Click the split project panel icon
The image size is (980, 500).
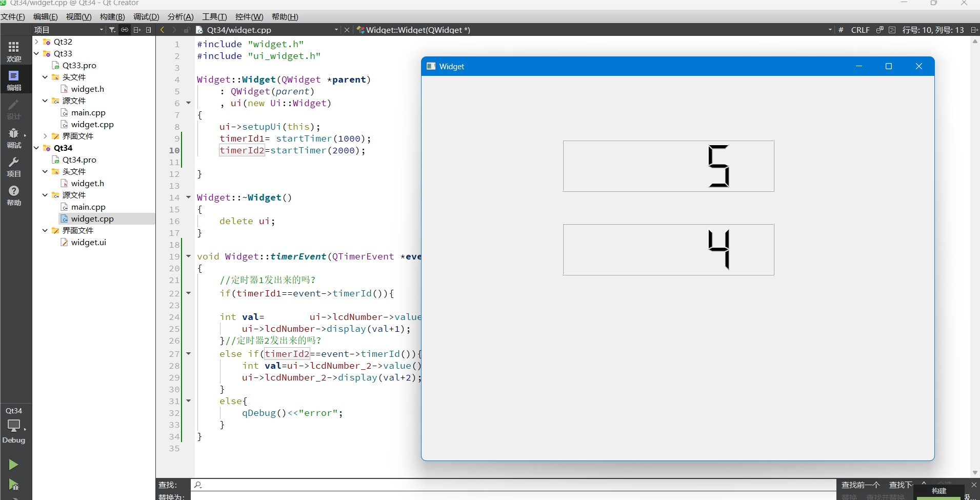(x=137, y=30)
